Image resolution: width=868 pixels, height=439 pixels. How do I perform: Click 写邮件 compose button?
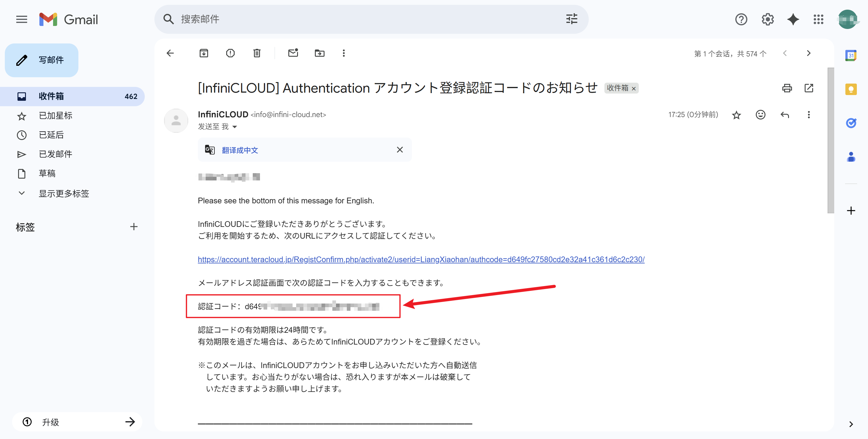click(x=41, y=60)
